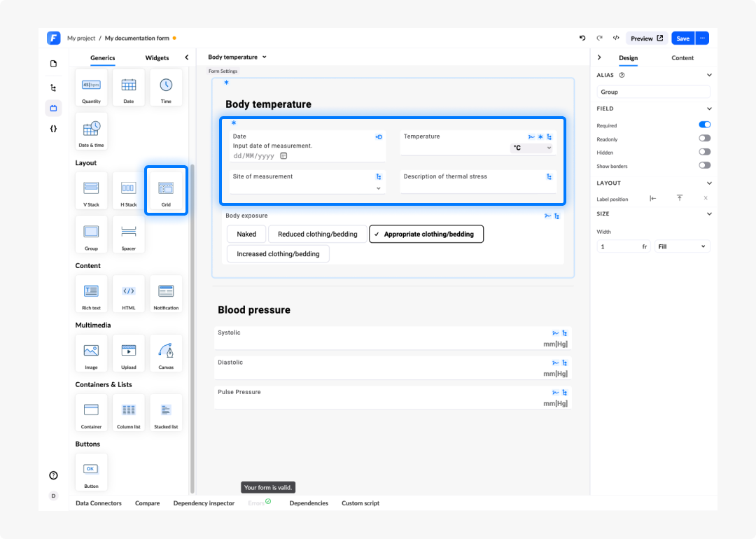Image resolution: width=756 pixels, height=539 pixels.
Task: Open the Content tab in right panel
Action: click(682, 58)
